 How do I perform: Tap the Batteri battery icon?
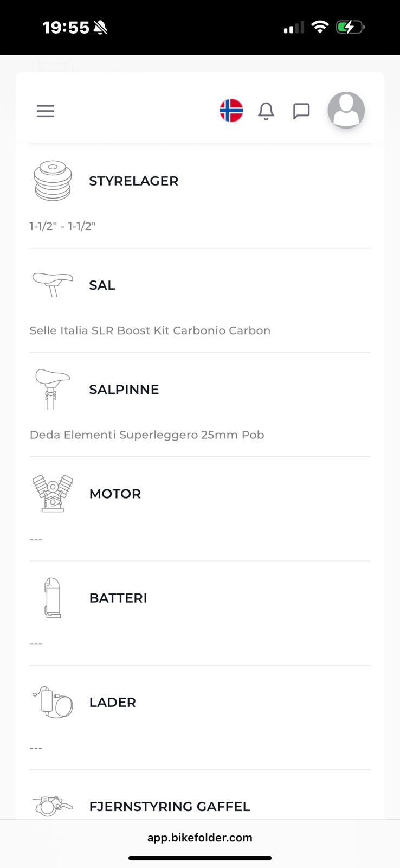(x=53, y=598)
